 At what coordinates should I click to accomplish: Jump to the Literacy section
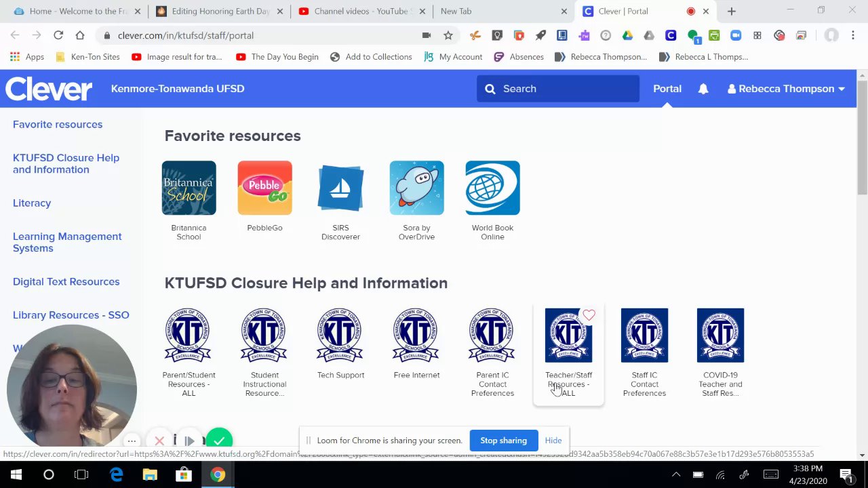32,203
